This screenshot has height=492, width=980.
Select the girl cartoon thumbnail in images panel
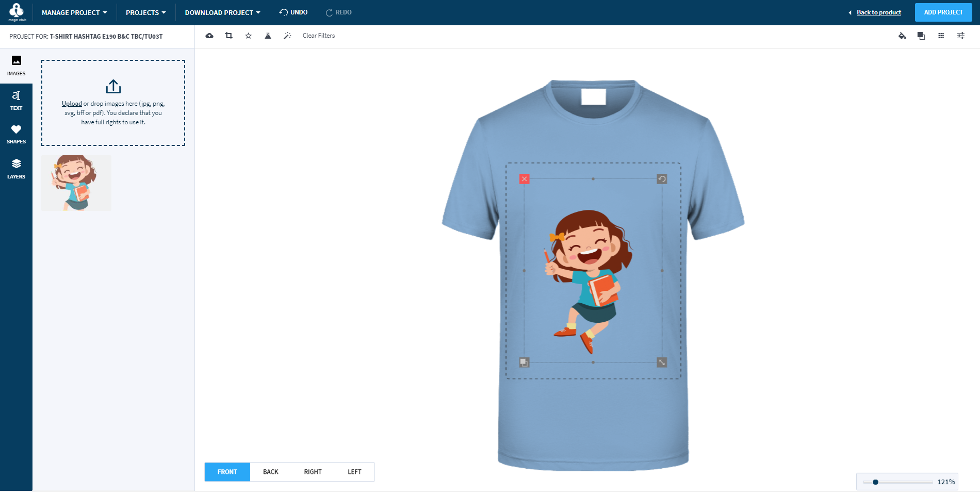pos(76,183)
